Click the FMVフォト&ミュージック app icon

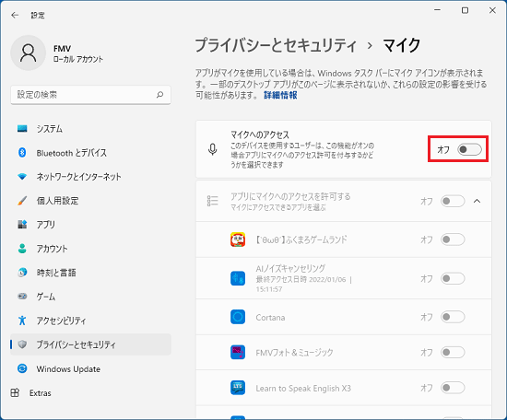(x=238, y=353)
